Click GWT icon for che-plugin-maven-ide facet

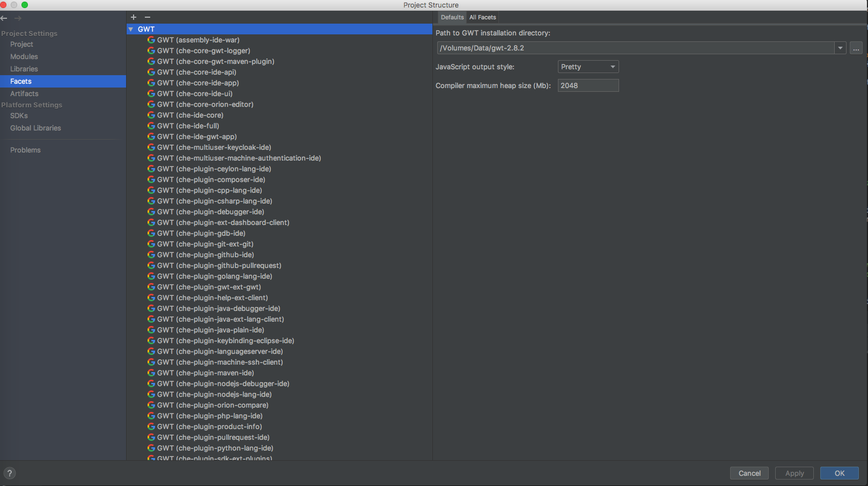click(151, 373)
